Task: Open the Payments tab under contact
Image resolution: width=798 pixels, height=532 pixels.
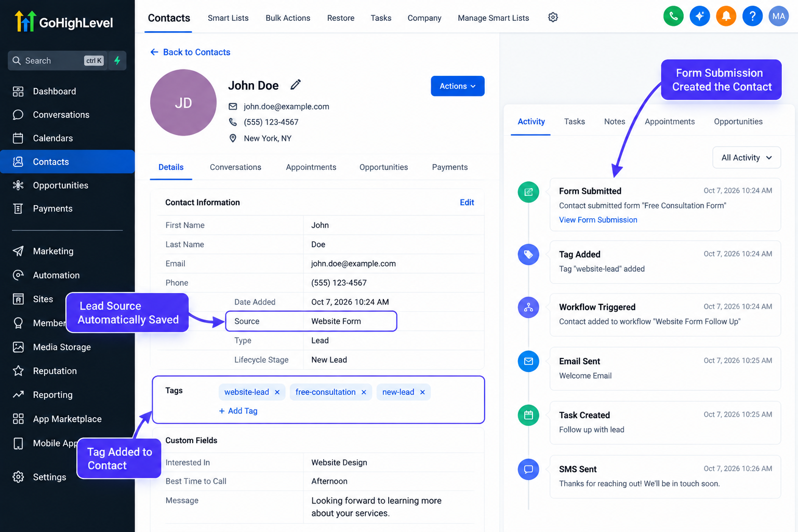Action: (450, 167)
